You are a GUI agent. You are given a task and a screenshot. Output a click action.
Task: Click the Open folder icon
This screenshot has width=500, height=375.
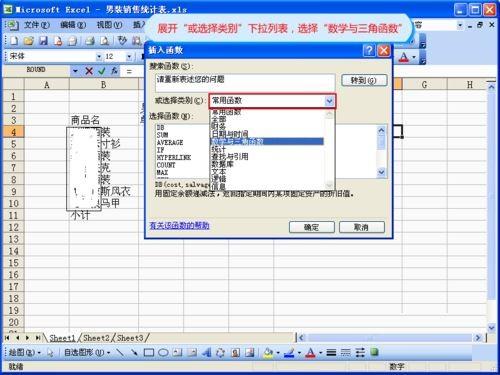pyautogui.click(x=29, y=41)
